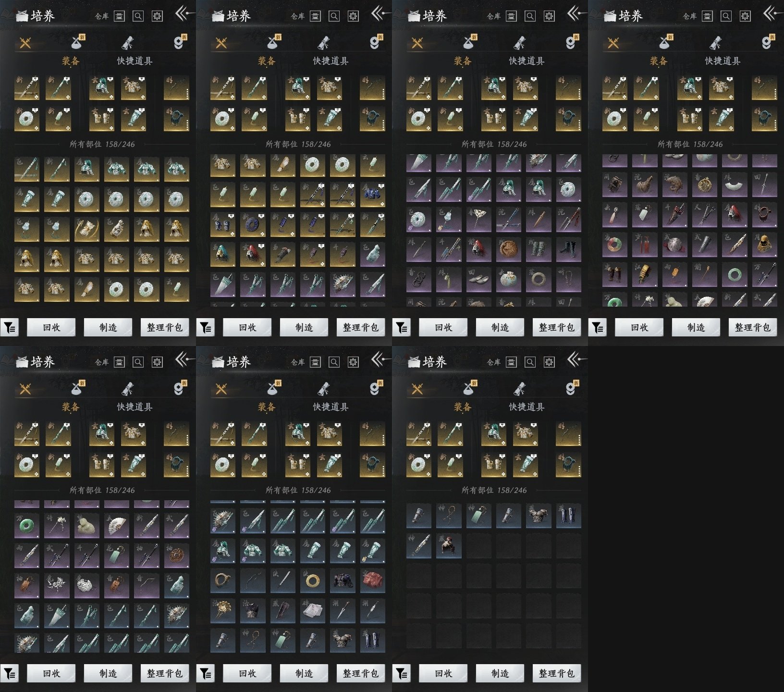Select the golden ring item in the bottom-middle panel
Screen dimensions: 784x692
tap(313, 580)
